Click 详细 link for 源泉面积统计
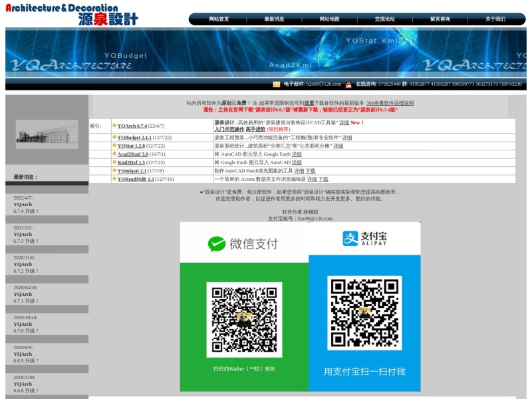Image resolution: width=532 pixels, height=399 pixels. pos(338,146)
